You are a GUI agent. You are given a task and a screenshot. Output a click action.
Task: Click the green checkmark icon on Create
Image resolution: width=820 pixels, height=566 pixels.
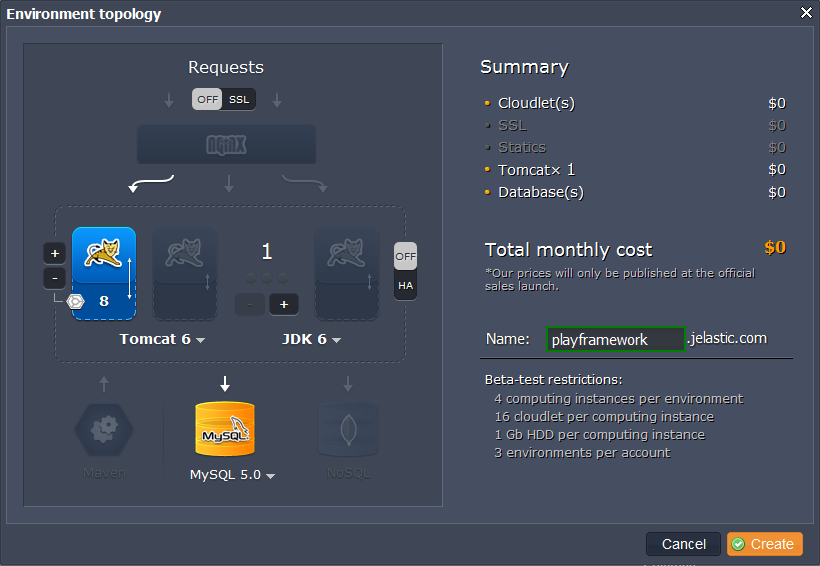738,545
